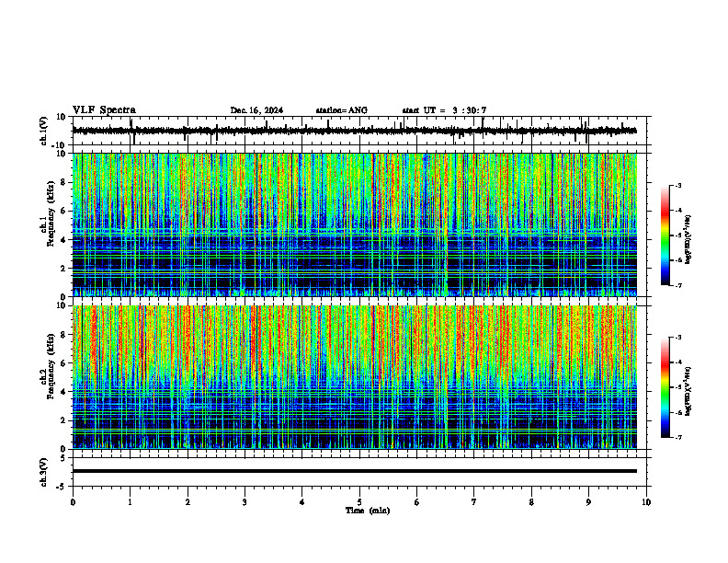The width and height of the screenshot is (728, 563).
Task: Click the "6" kHz tick on ch.2 spectrogram axis
Action: [64, 363]
